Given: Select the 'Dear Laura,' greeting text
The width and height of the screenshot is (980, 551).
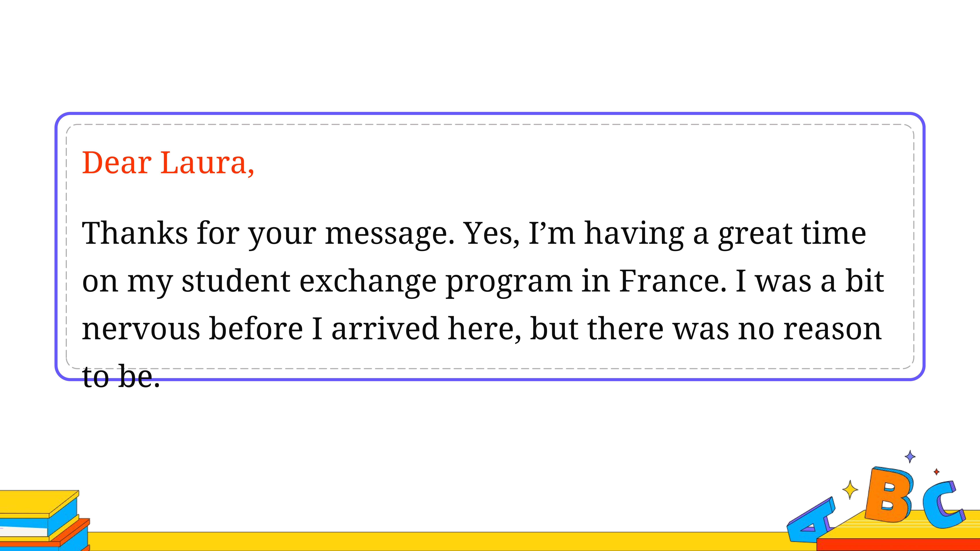Looking at the screenshot, I should point(168,163).
